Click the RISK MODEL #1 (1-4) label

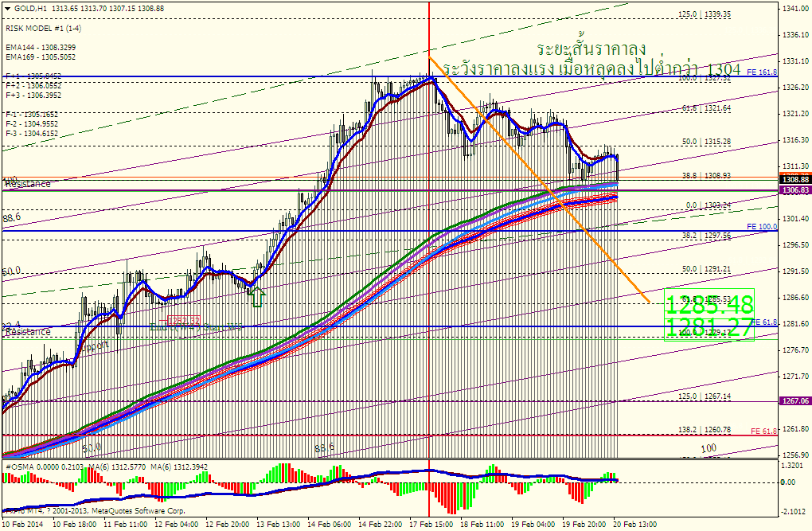point(43,28)
